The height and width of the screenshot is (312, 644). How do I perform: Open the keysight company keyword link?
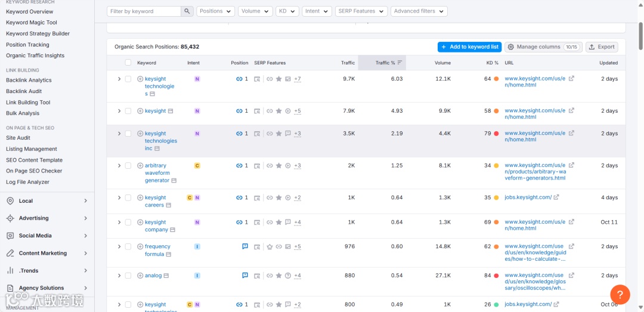tap(156, 226)
